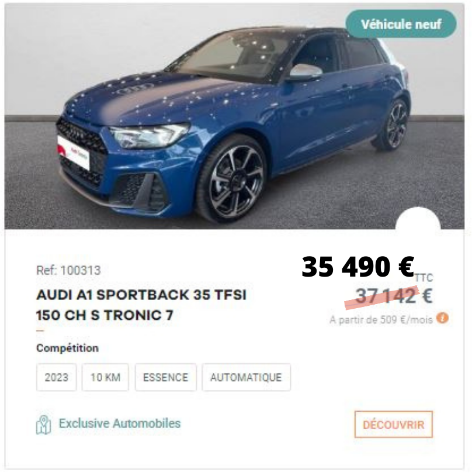Select the 2023 year tag
This screenshot has height=476, width=472.
coord(57,377)
